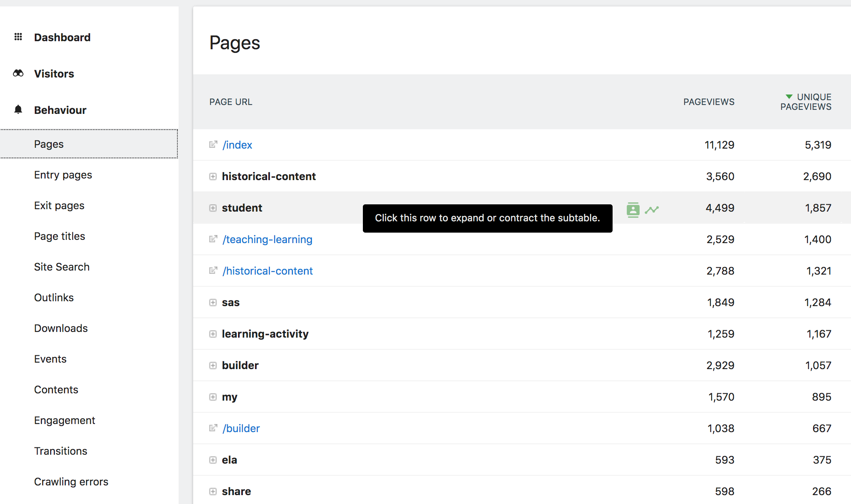Expand the historical-content subtable
Viewport: 851px width, 504px height.
pos(213,176)
